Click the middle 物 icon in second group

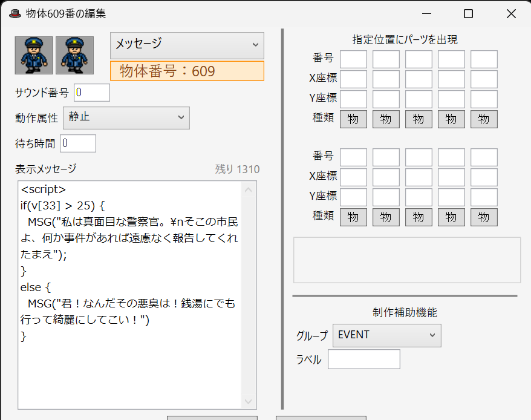click(x=419, y=217)
